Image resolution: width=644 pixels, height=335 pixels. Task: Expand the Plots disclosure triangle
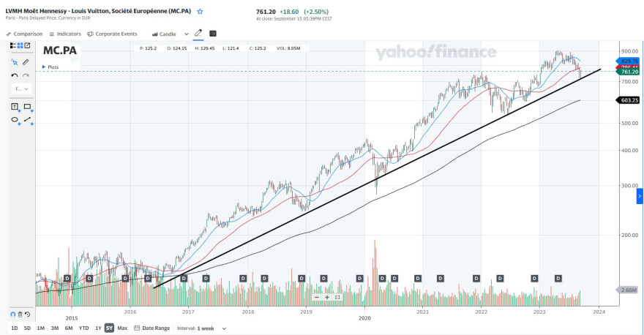click(44, 67)
